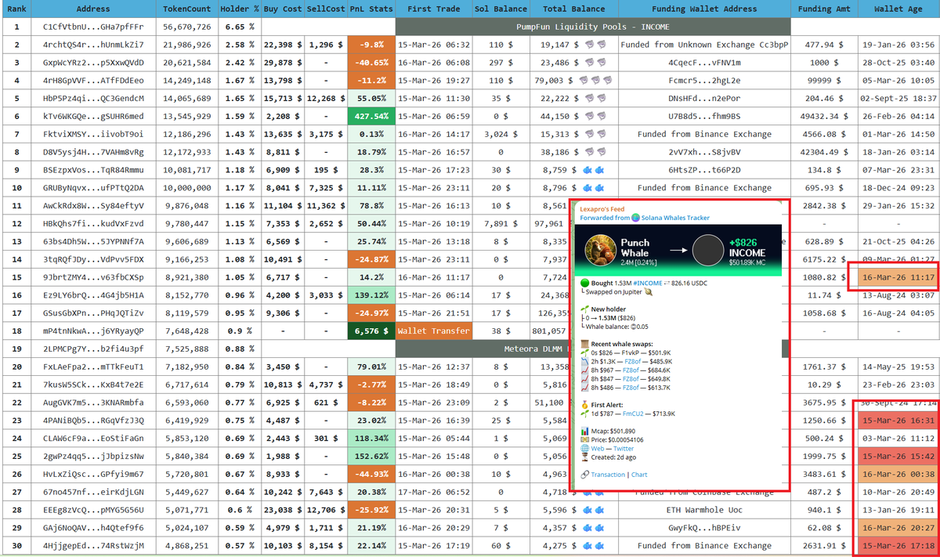This screenshot has width=940, height=560.
Task: Select address cell CLAW6cF9a...EoStiFaGn
Action: tap(93, 439)
